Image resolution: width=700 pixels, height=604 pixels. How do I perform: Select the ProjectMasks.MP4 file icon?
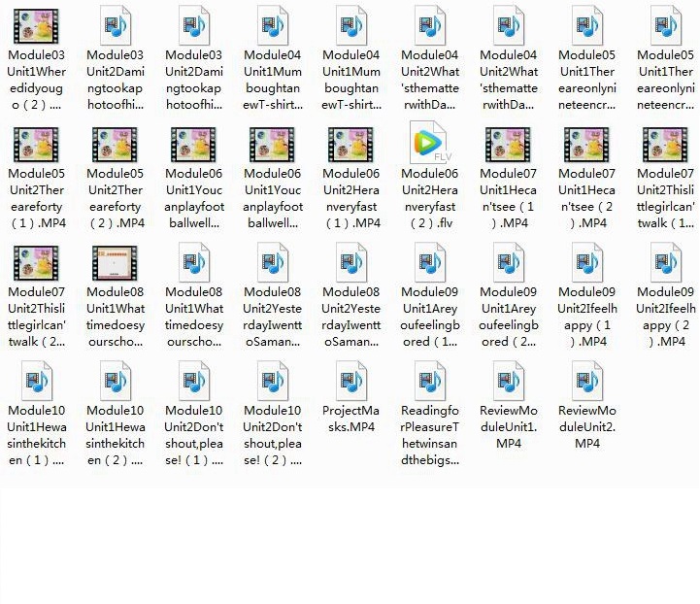pos(350,380)
